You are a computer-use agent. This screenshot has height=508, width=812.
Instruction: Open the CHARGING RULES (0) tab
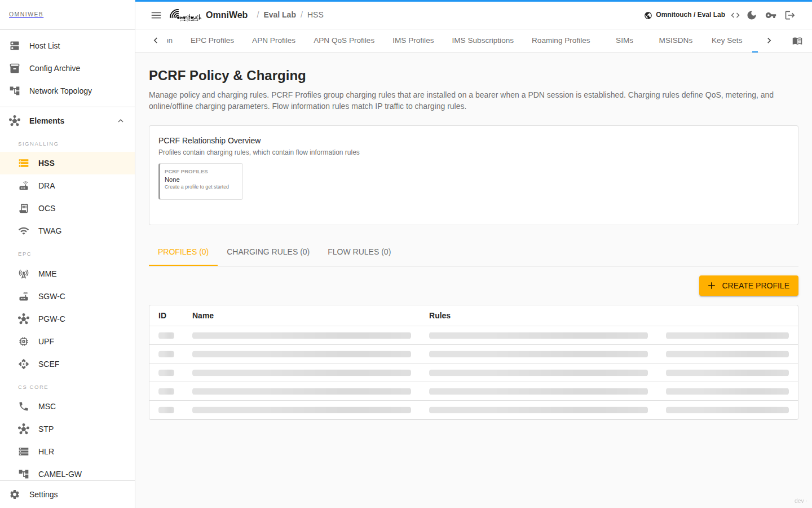[268, 252]
